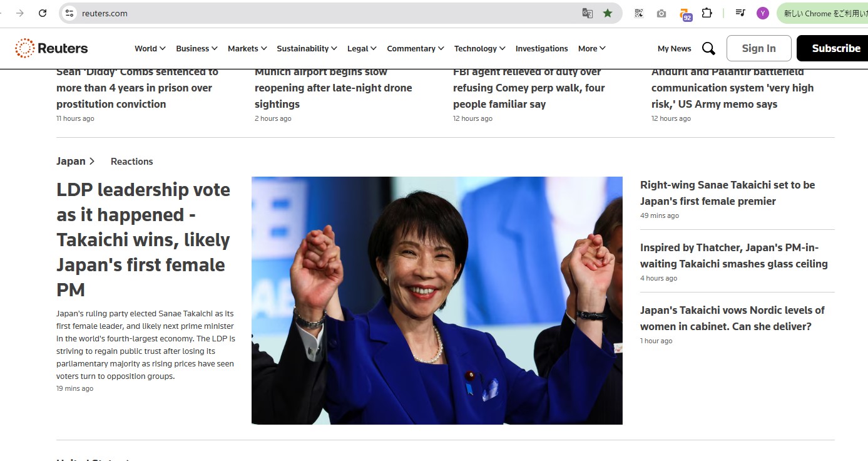Image resolution: width=868 pixels, height=461 pixels.
Task: Click the bookmark star in address bar
Action: point(608,13)
